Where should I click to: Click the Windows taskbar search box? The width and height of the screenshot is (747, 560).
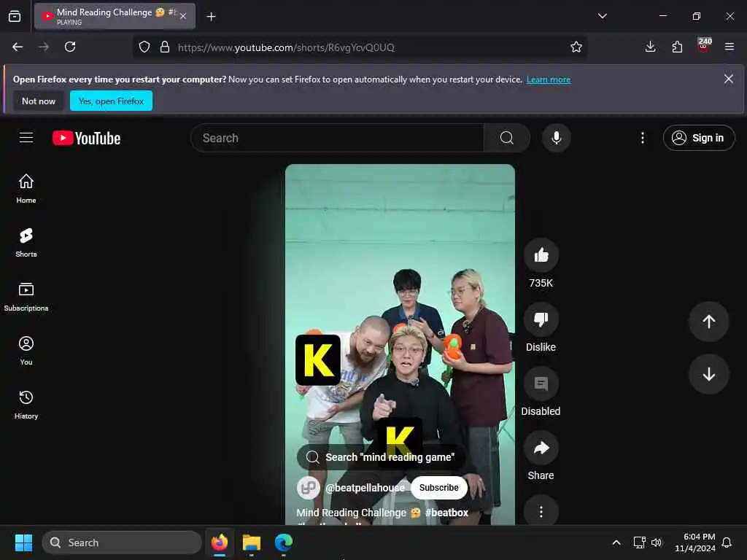(122, 542)
